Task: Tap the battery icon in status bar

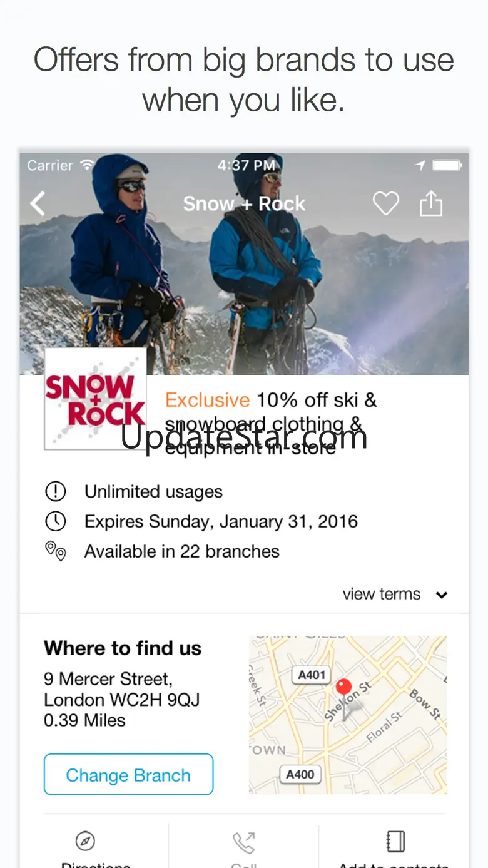Action: click(447, 166)
